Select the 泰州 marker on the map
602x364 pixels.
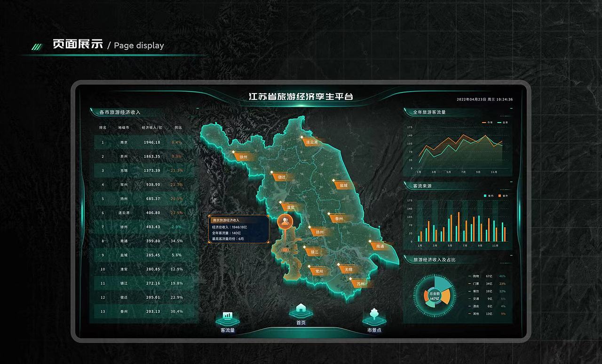(339, 218)
